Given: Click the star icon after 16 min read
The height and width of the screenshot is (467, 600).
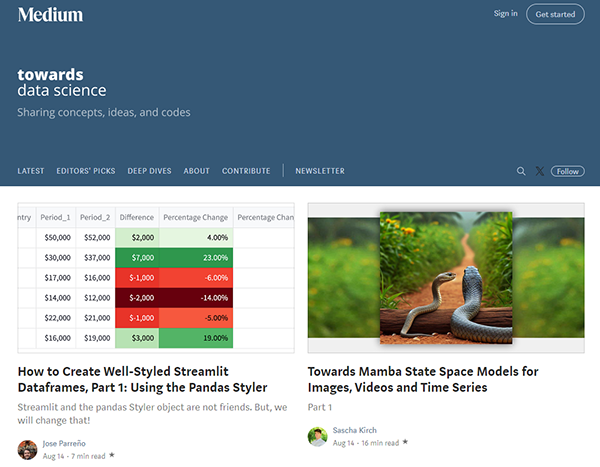Looking at the screenshot, I should (405, 442).
